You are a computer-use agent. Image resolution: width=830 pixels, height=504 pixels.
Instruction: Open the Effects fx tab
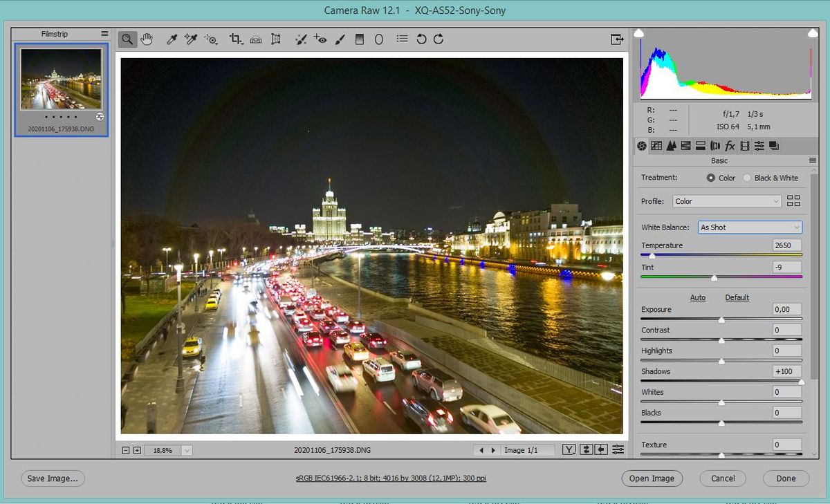click(730, 146)
